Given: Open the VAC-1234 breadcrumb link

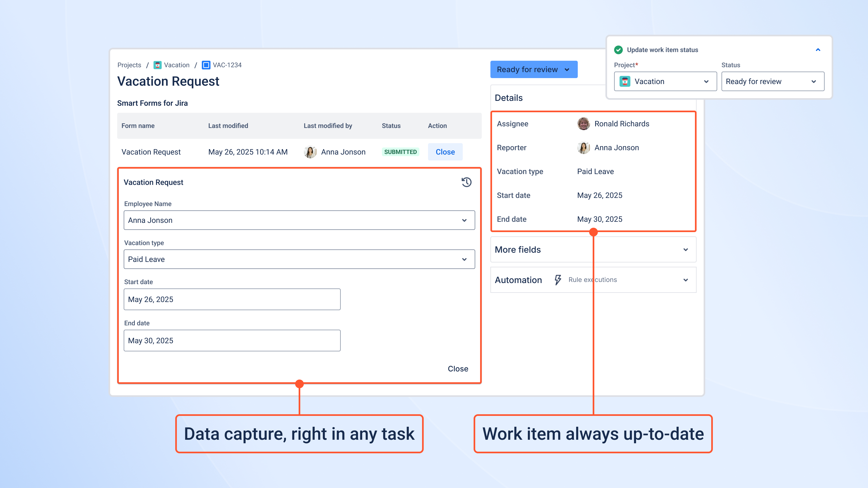Looking at the screenshot, I should click(227, 65).
